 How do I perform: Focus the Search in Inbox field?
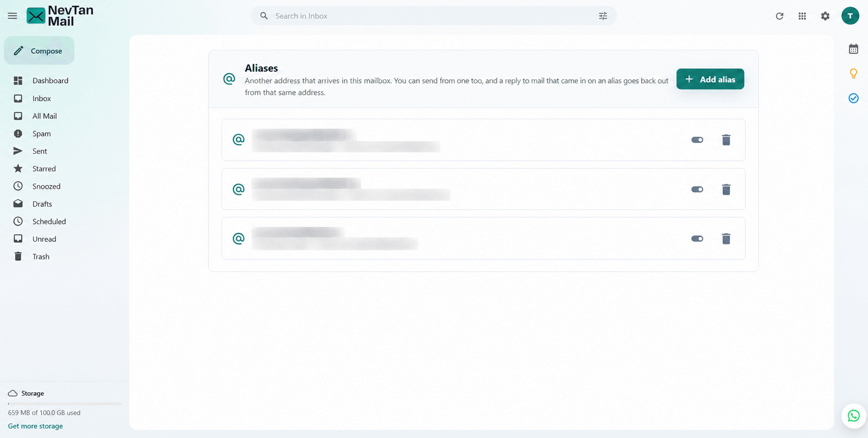[x=434, y=16]
